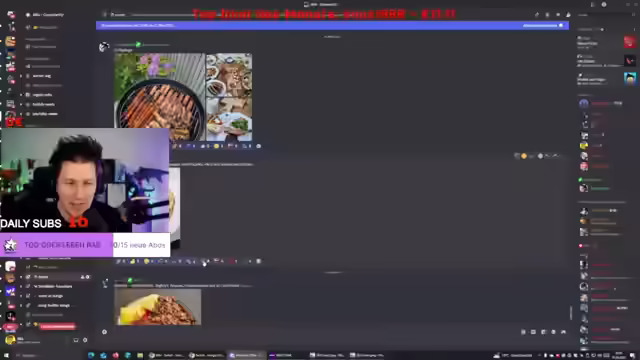The image size is (640, 360).
Task: Open the grilled sausages image
Action: pyautogui.click(x=160, y=97)
